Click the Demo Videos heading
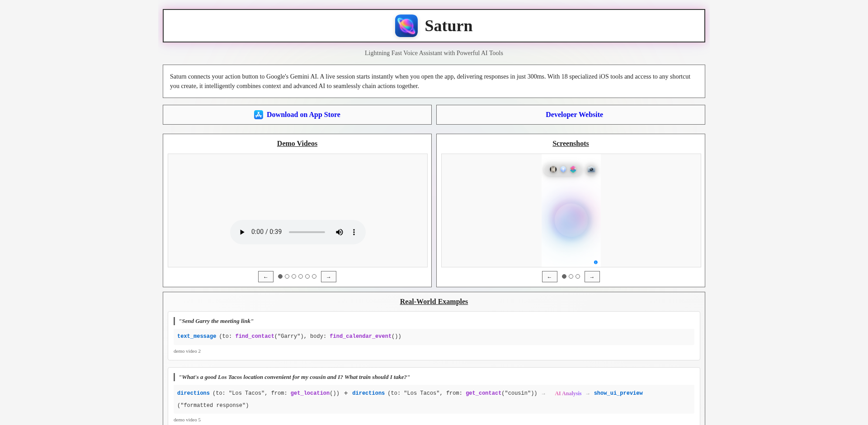 pyautogui.click(x=297, y=144)
